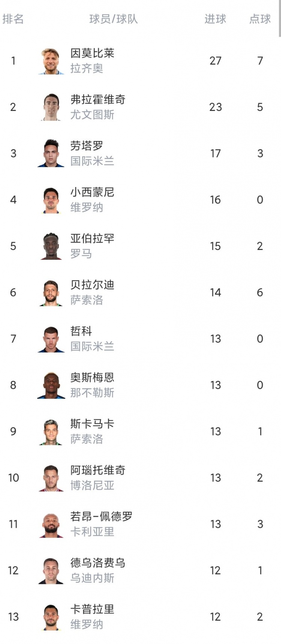Click team name 尤文图斯
The width and height of the screenshot is (281, 644).
(x=92, y=115)
